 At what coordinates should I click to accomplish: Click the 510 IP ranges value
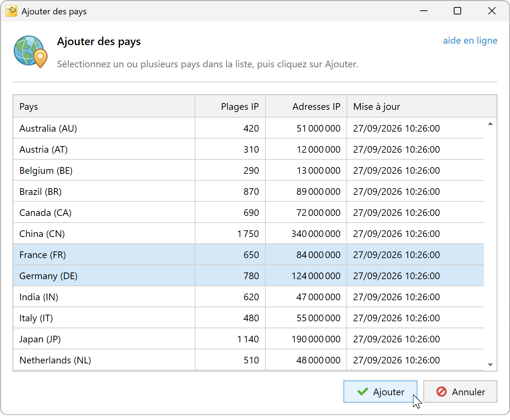tap(251, 360)
